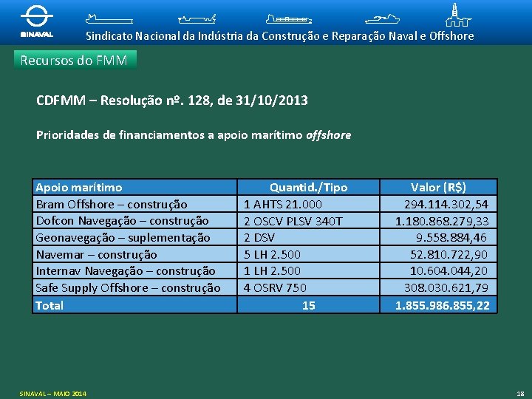
Task: Click the value '308.030.621,79'
Action: 446,288
